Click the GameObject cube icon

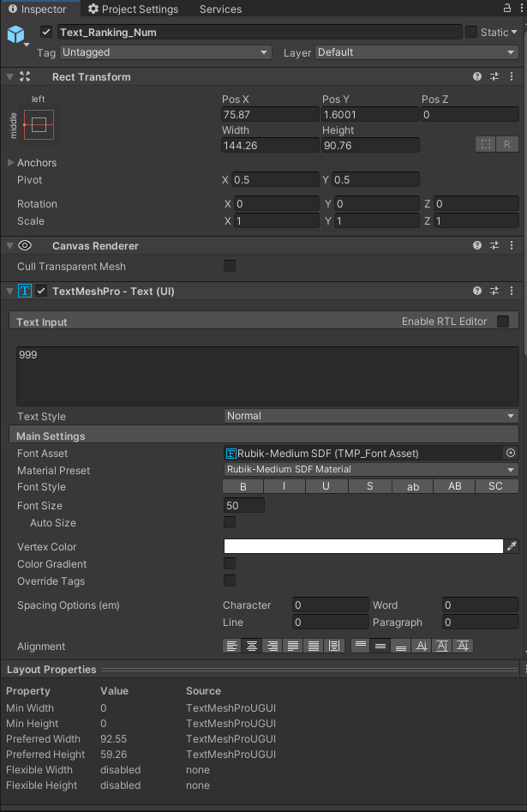[15, 34]
